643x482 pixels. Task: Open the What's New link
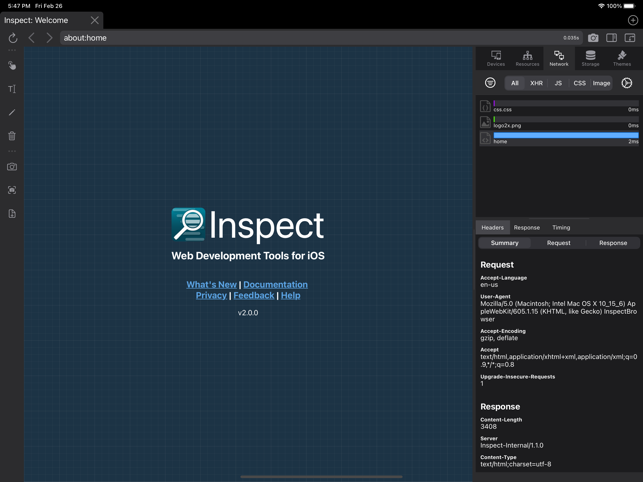211,284
